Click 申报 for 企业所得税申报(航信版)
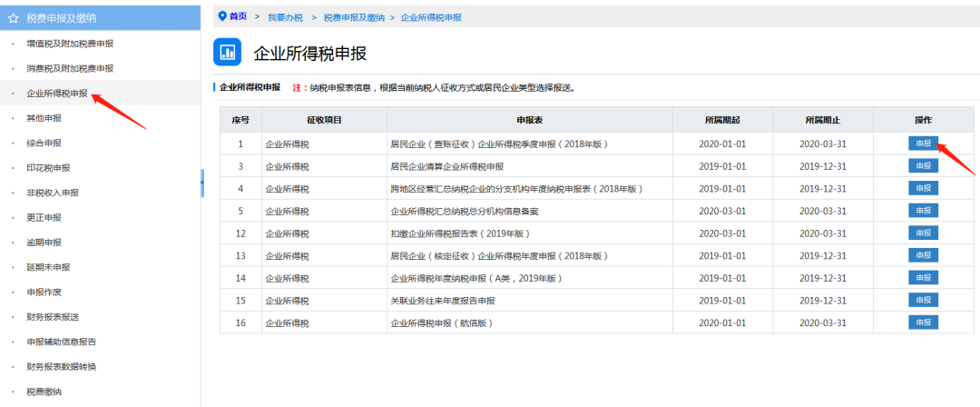This screenshot has width=980, height=407. pos(923,323)
